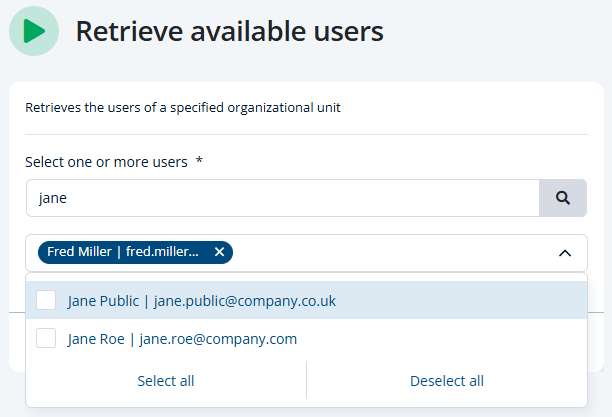612x417 pixels.
Task: Click the green play icon
Action: 34,31
